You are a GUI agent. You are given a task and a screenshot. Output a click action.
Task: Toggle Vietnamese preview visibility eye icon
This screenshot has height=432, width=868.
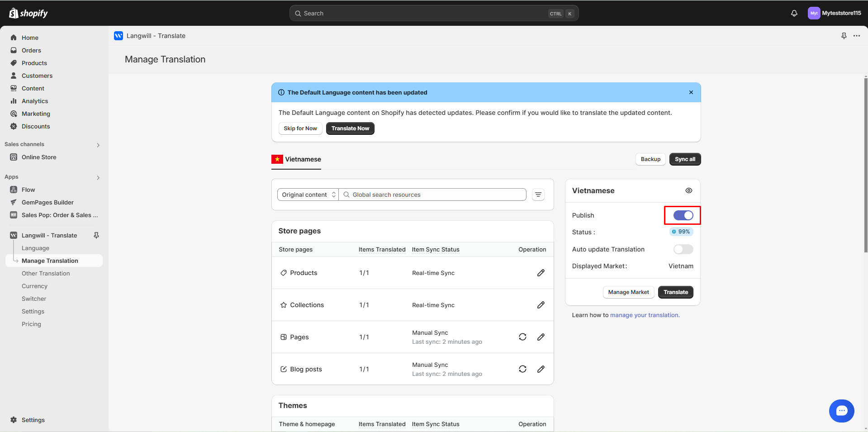click(689, 190)
